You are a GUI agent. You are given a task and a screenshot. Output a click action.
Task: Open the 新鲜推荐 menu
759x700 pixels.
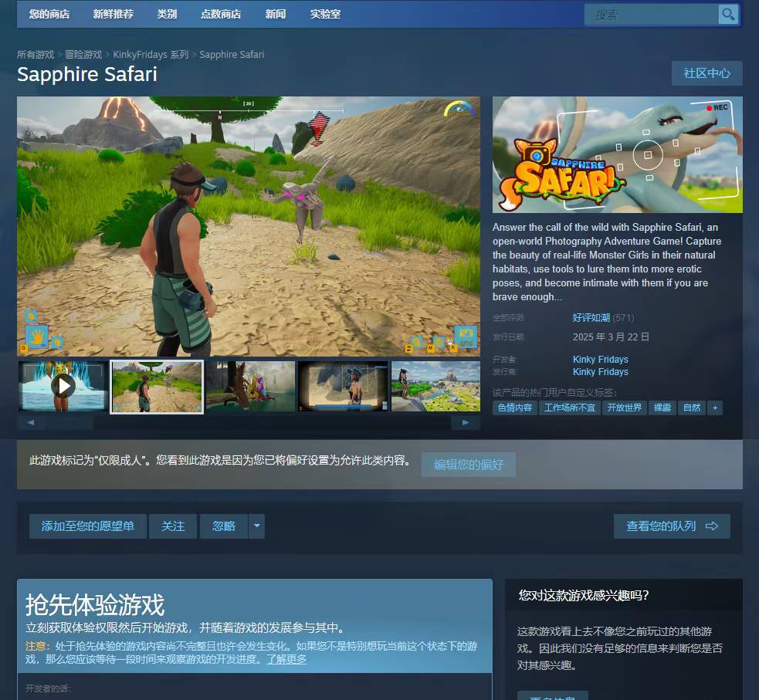(x=114, y=14)
